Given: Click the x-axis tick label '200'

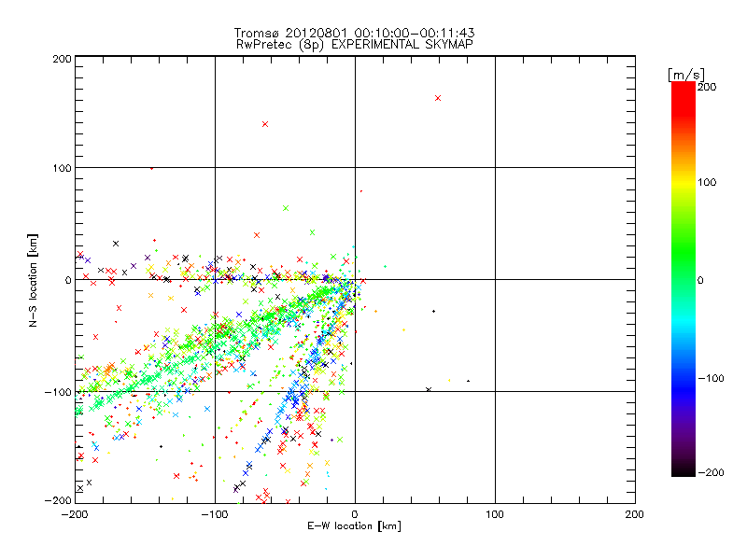Looking at the screenshot, I should [x=635, y=514].
